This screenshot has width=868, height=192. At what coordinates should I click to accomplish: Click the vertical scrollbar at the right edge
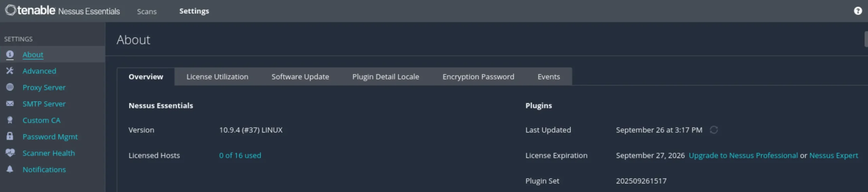866,39
